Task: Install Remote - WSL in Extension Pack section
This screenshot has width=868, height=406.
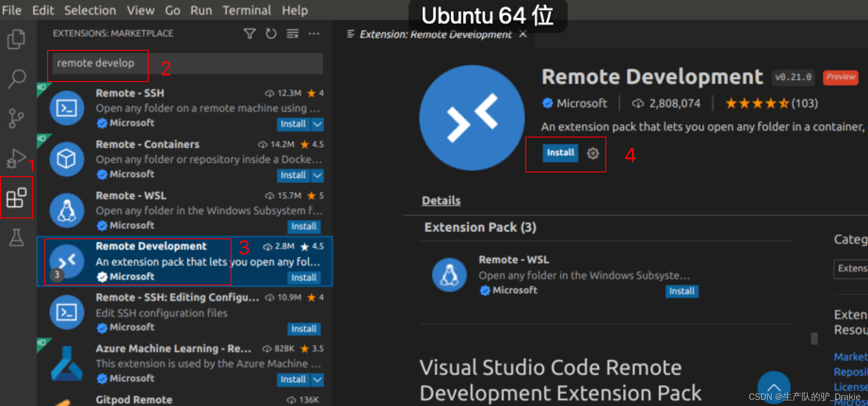Action: tap(682, 291)
